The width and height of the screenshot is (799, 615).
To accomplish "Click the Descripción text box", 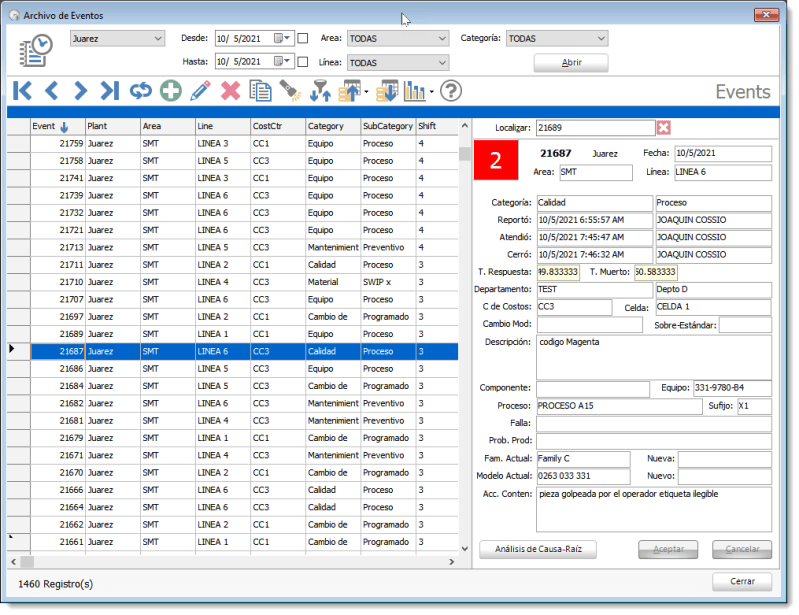I will coord(654,357).
